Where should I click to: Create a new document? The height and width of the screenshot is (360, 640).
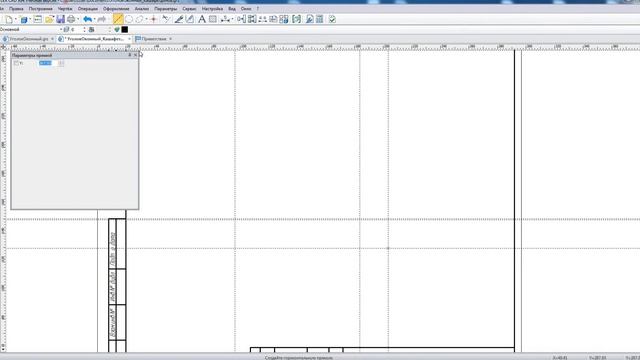9,19
